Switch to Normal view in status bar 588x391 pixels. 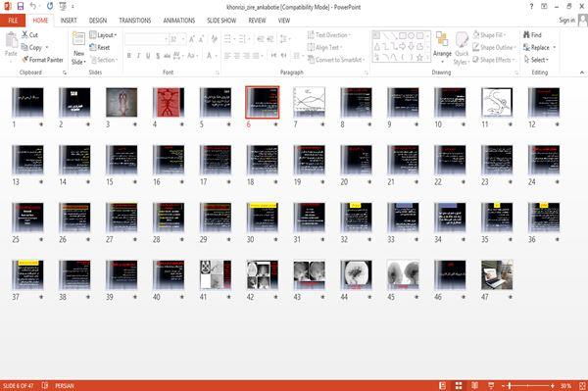(x=443, y=385)
